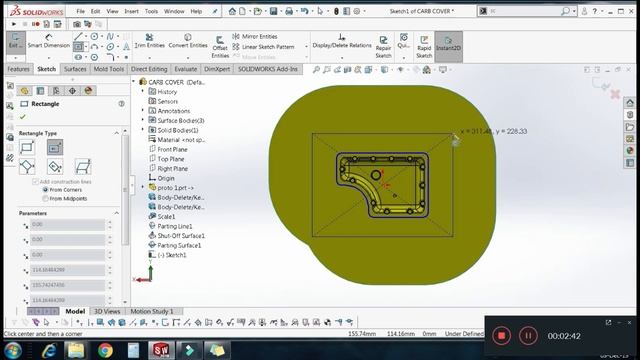Pause the screen recording
The image size is (640, 360).
point(528,336)
